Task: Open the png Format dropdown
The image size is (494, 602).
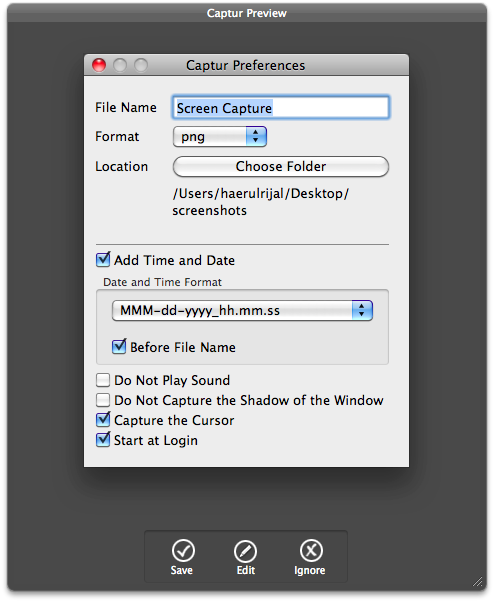Action: click(220, 137)
